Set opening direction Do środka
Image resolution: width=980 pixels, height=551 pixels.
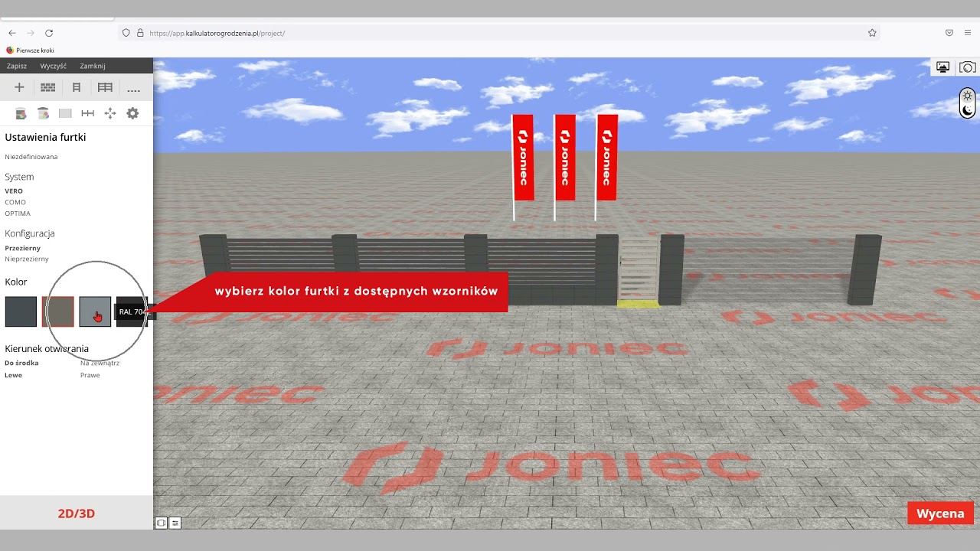21,363
